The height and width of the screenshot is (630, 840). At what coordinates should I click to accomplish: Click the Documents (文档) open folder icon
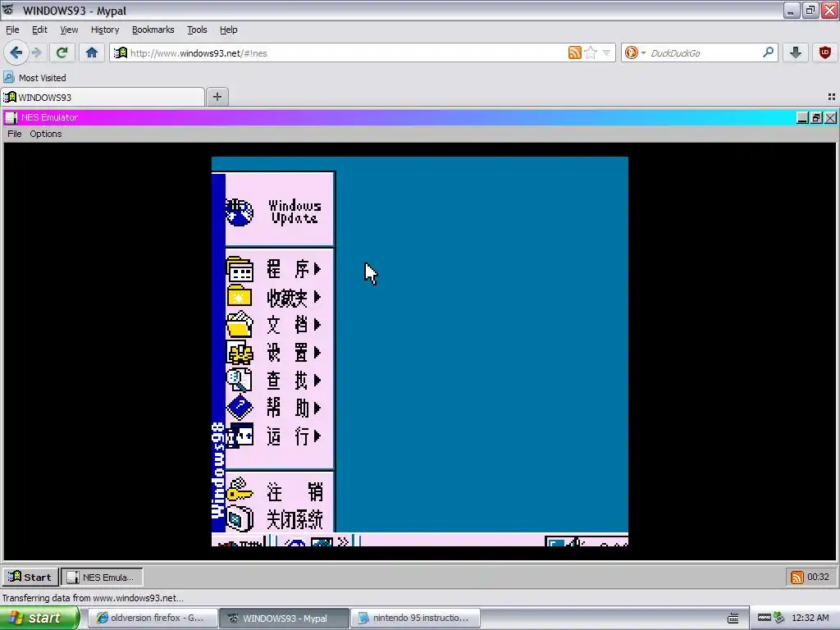click(x=240, y=325)
